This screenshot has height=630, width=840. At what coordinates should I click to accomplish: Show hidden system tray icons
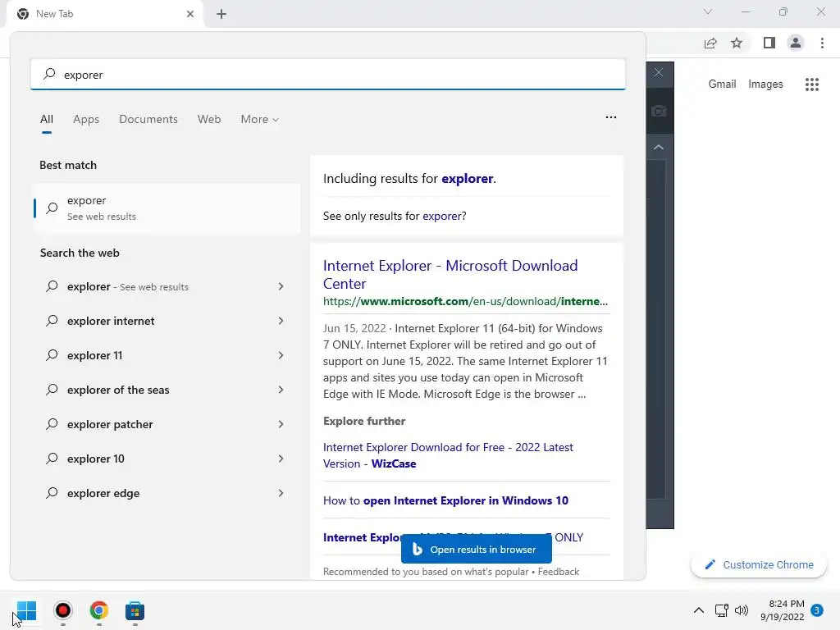pos(699,610)
